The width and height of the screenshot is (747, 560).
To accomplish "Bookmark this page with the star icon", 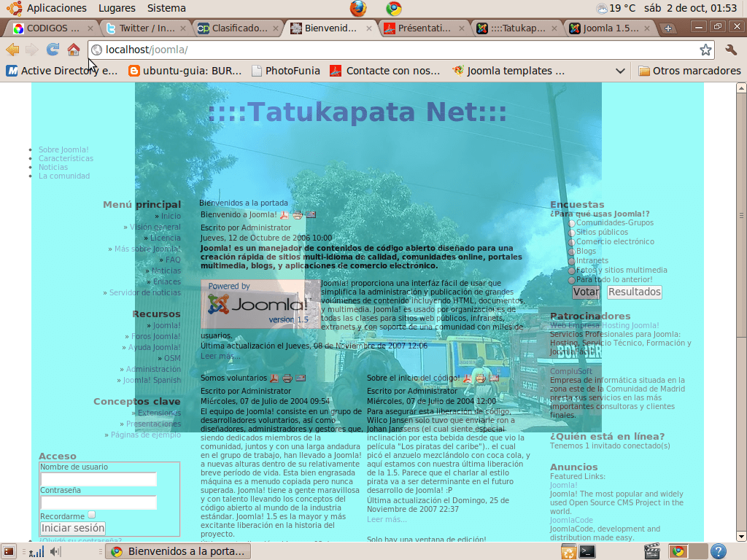I will pos(705,50).
